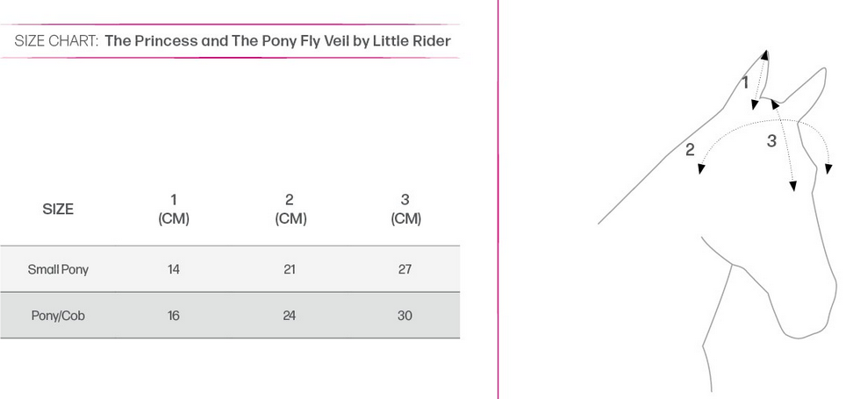Image resolution: width=868 pixels, height=399 pixels.
Task: Click the arrowhead at the ear tip
Action: (x=765, y=54)
